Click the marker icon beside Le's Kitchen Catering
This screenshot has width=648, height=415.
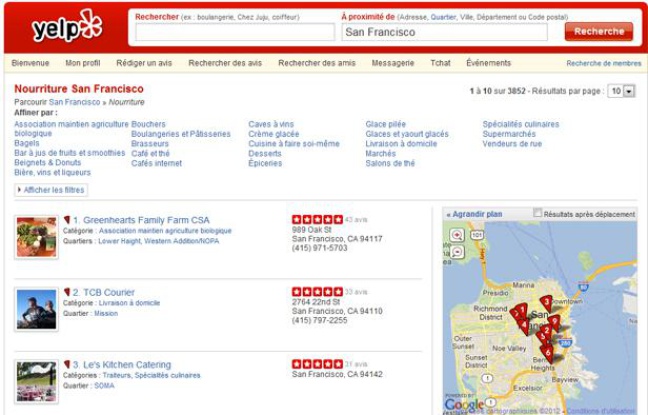click(67, 364)
